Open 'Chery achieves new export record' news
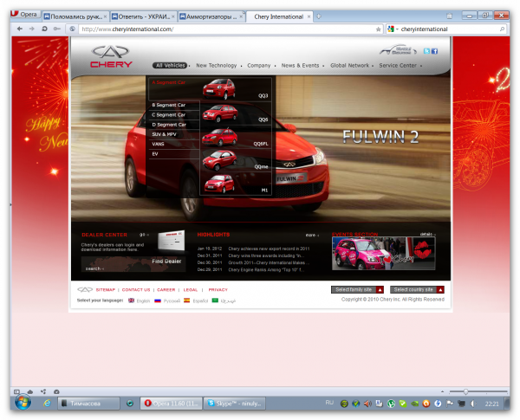Image resolution: width=520 pixels, height=420 pixels. click(269, 249)
